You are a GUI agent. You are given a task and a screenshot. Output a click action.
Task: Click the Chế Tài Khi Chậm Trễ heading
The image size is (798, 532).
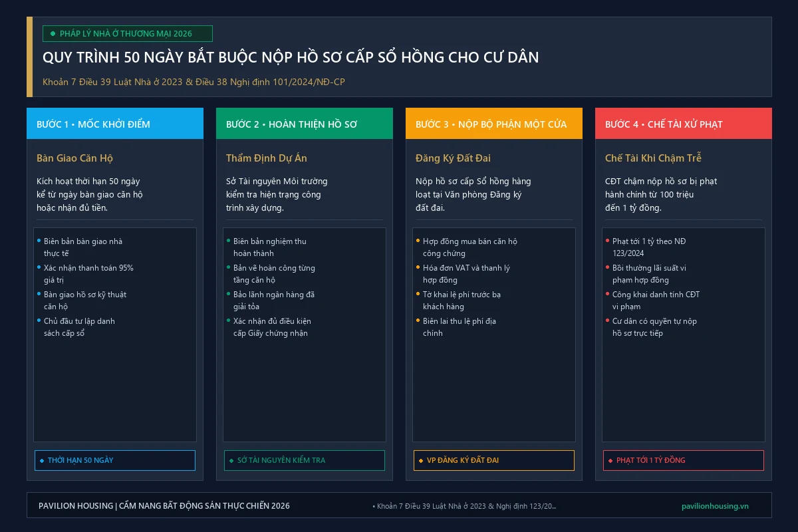pos(653,158)
